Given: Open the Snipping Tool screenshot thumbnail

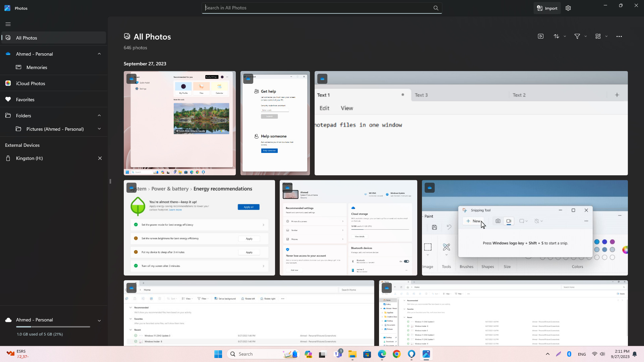Looking at the screenshot, I should (x=525, y=228).
